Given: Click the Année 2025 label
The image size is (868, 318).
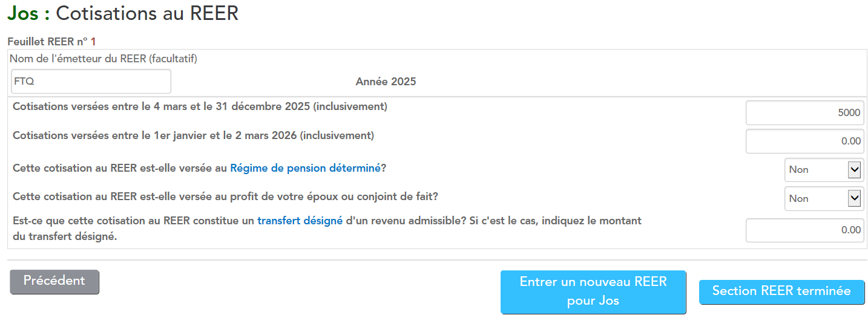Looking at the screenshot, I should [386, 82].
